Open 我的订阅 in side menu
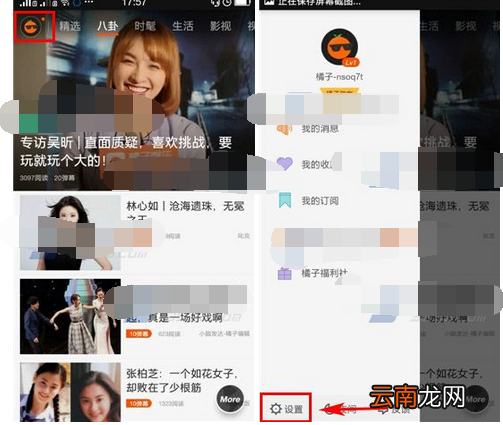 pos(320,201)
